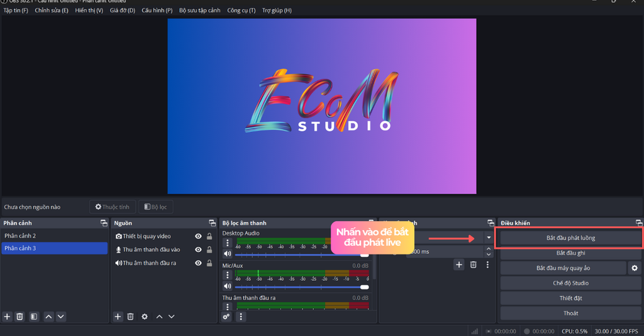Image resolution: width=644 pixels, height=336 pixels.
Task: Select Thiết bị quay video source row
Action: [x=163, y=236]
